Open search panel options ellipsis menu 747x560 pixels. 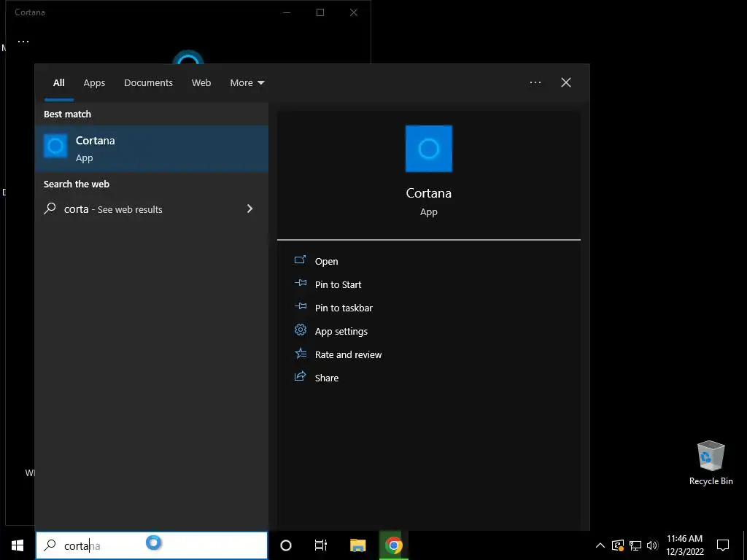pyautogui.click(x=535, y=82)
